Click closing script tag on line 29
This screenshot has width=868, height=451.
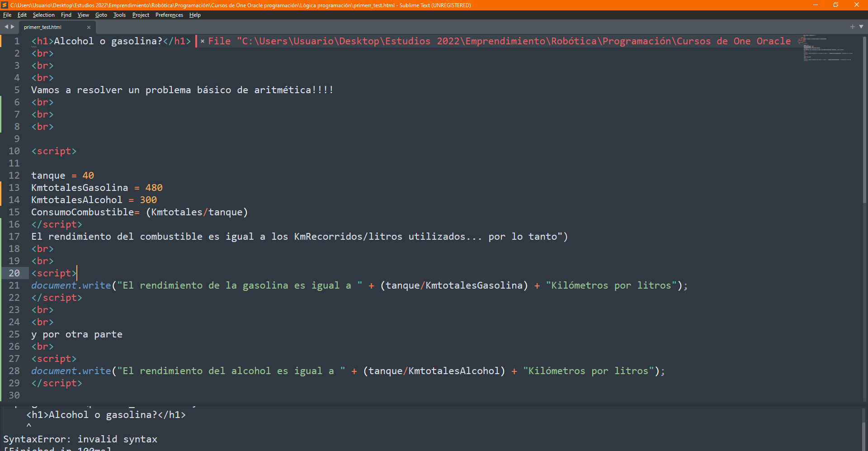[x=57, y=383]
